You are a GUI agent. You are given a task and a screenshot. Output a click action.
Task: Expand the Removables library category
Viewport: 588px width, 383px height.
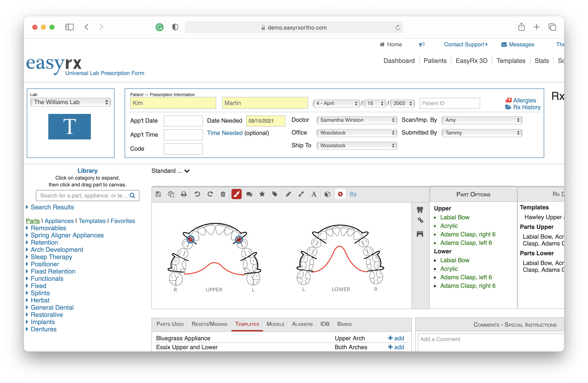point(48,228)
